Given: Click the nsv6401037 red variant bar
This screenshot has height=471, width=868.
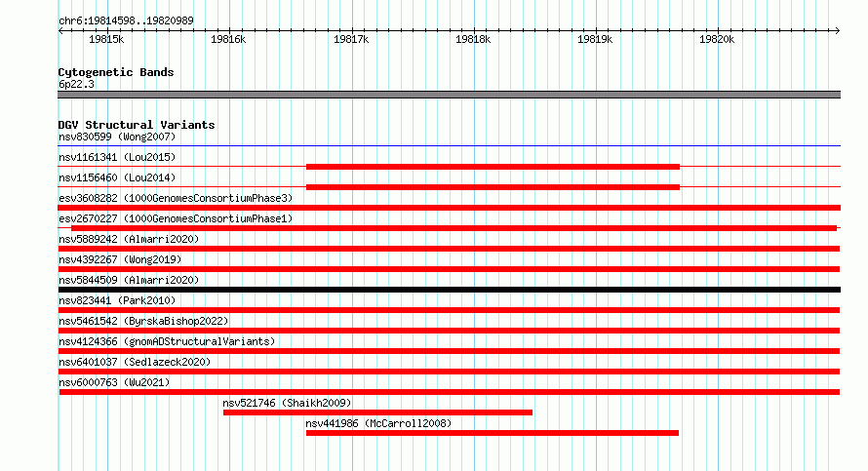Looking at the screenshot, I should 449,372.
